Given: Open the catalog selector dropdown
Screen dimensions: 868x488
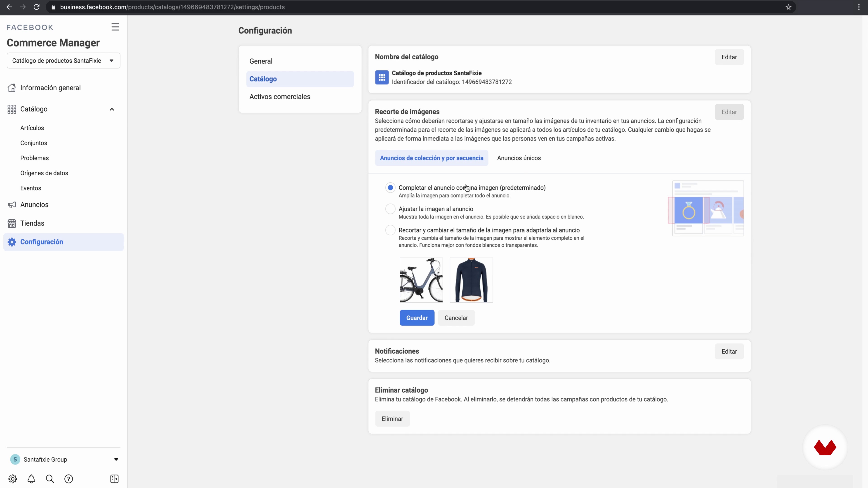Looking at the screenshot, I should click(63, 61).
